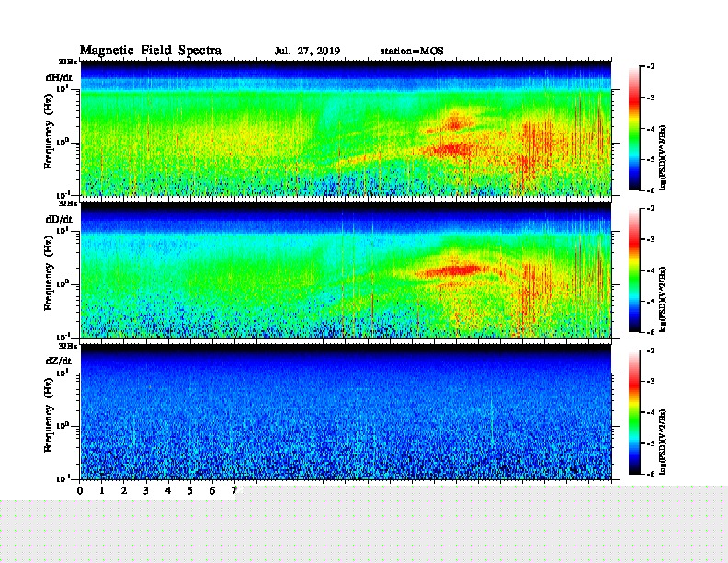The image size is (728, 563).
Task: Click the color scale bar beside dH/dt plot
Action: tap(634, 129)
